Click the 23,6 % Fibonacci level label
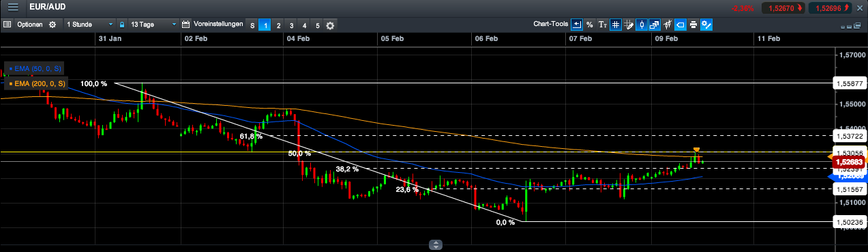 [x=407, y=190]
